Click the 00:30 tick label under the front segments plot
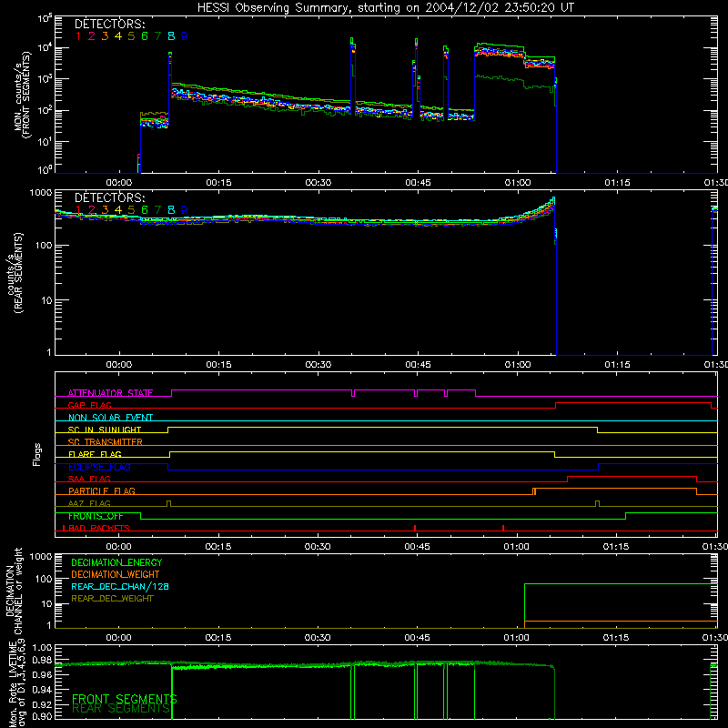 point(318,183)
